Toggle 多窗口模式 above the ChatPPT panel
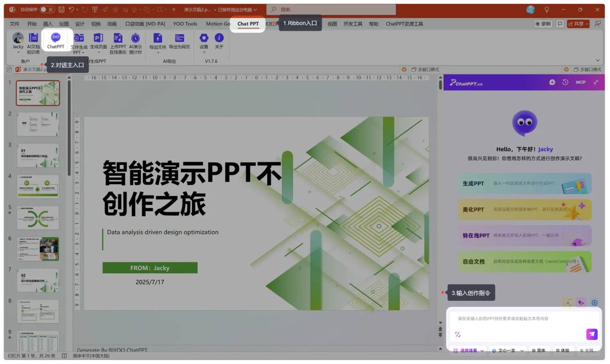The image size is (610, 364). [587, 69]
